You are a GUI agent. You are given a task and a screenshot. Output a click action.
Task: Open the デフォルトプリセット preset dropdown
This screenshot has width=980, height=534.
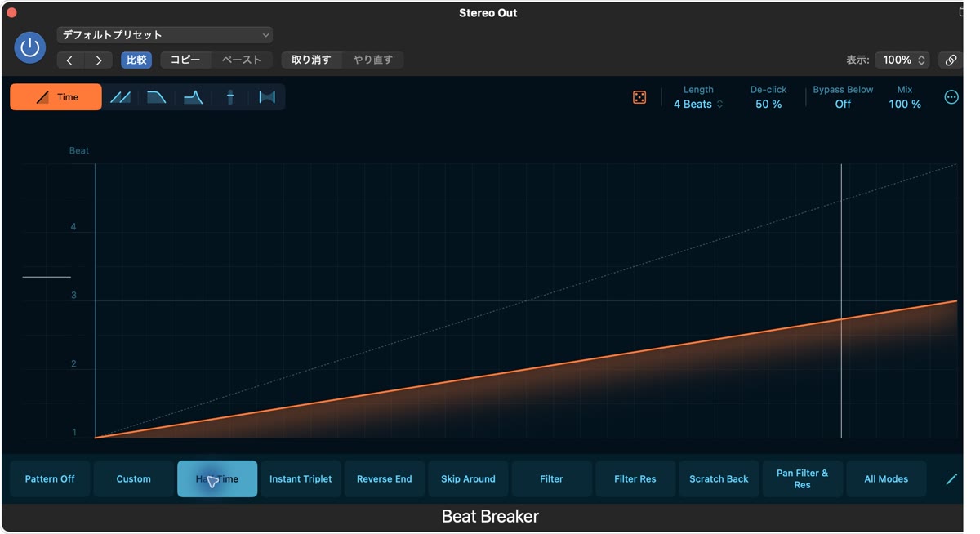click(x=165, y=35)
